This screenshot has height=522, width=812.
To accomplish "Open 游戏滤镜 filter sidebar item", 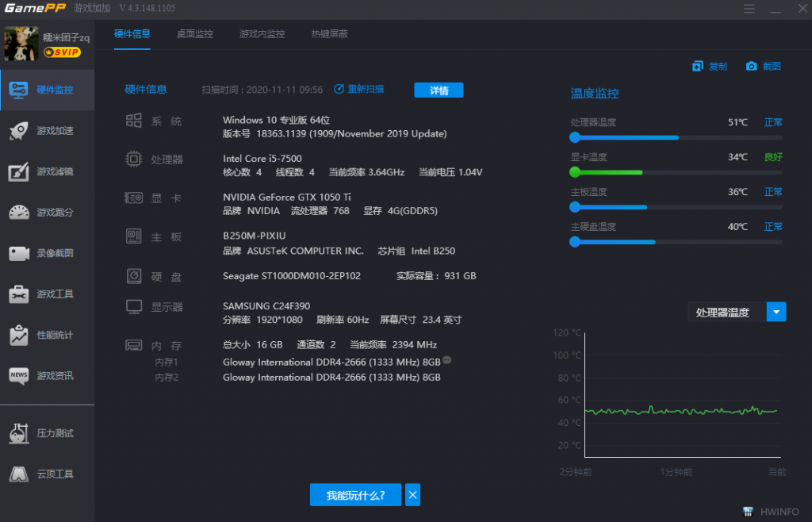I will (x=47, y=171).
